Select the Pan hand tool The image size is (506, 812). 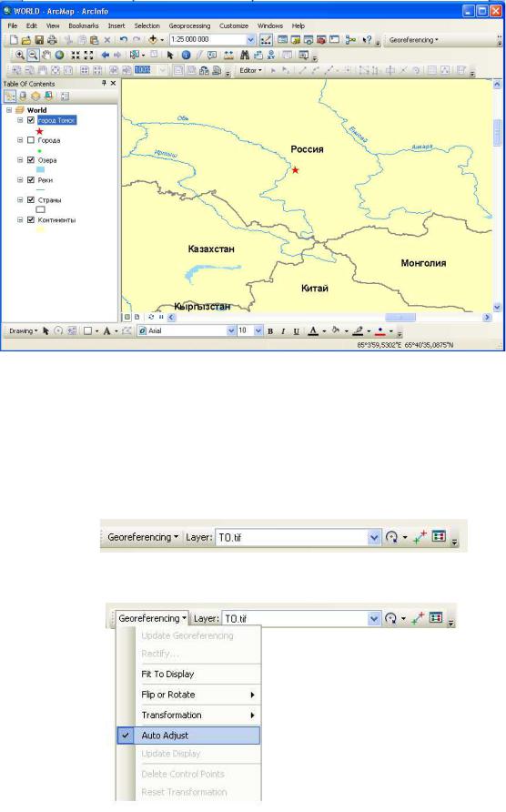(46, 55)
